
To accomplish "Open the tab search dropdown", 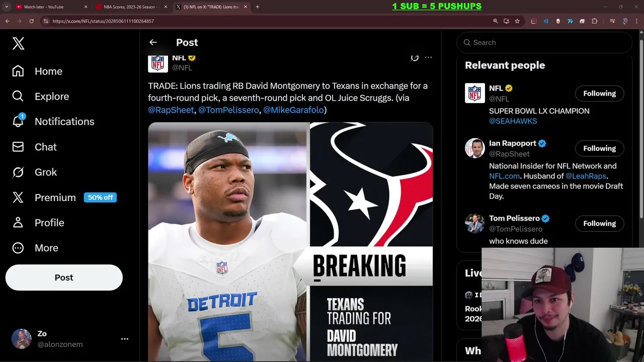I will [6, 7].
